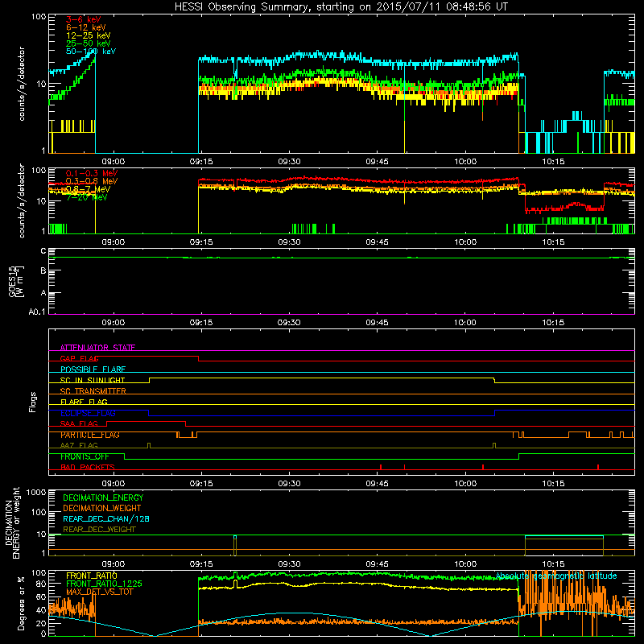Image resolution: width=644 pixels, height=644 pixels.
Task: Click the vertical Flags axis title
Action: pyautogui.click(x=33, y=402)
